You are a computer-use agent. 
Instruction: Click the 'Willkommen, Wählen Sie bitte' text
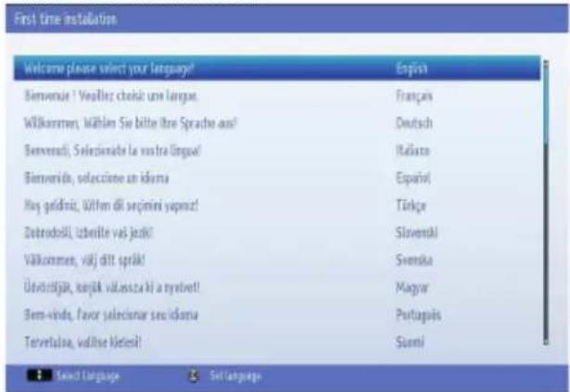(131, 123)
